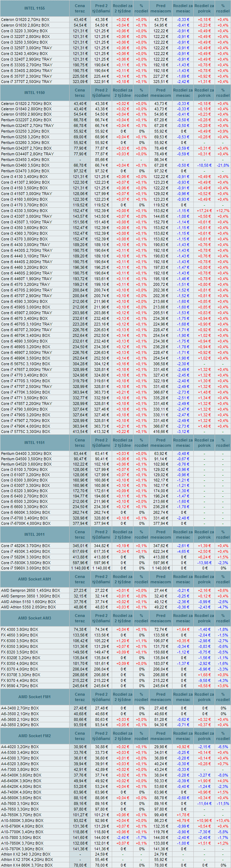The height and width of the screenshot is (868, 231).
Task: Click the +8,58 € value in FX 9590 row
Action: (204, 686)
